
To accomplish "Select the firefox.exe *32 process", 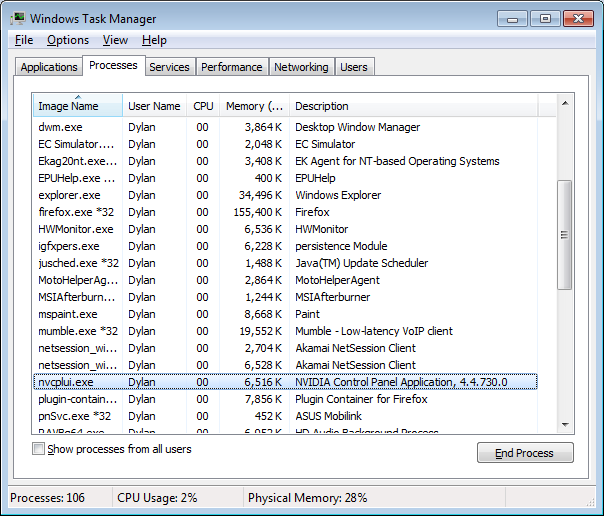I will tap(285, 212).
